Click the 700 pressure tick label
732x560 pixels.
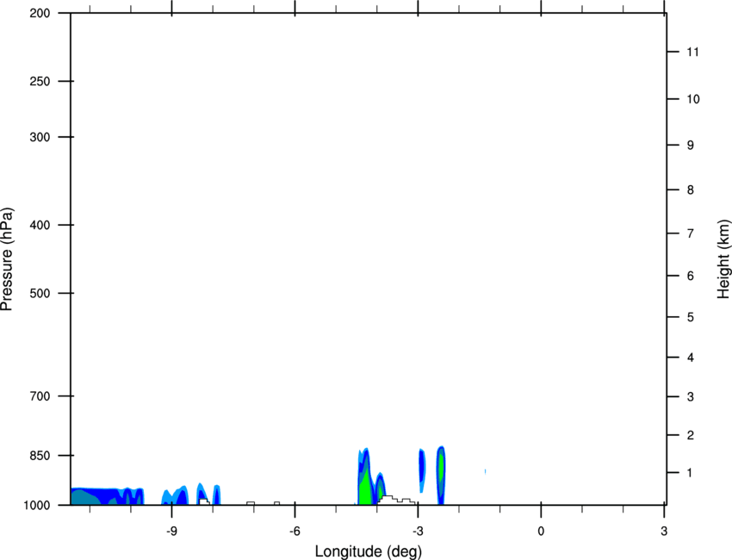[x=40, y=396]
